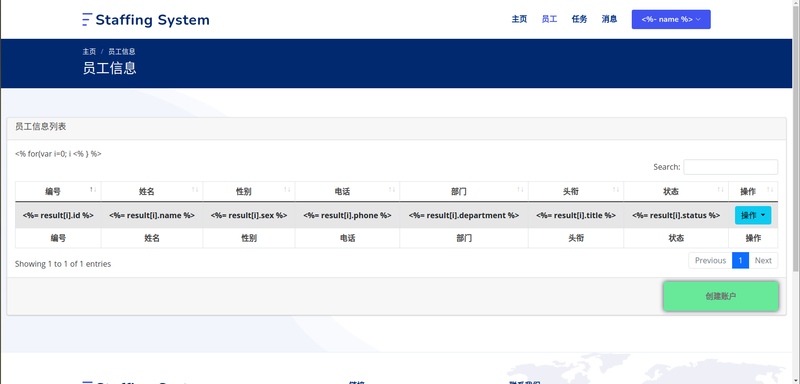Click the Previous pagination button

[x=710, y=260]
